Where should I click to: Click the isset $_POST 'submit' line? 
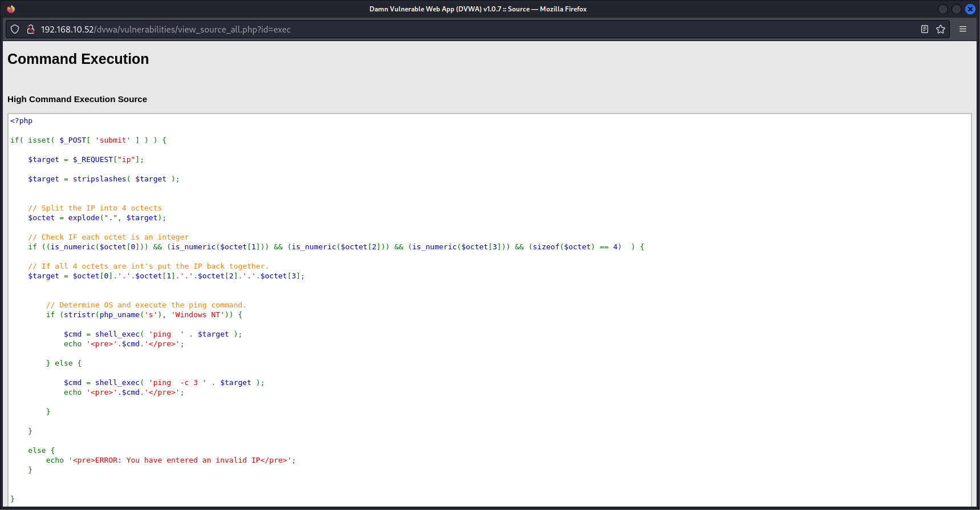click(x=88, y=140)
